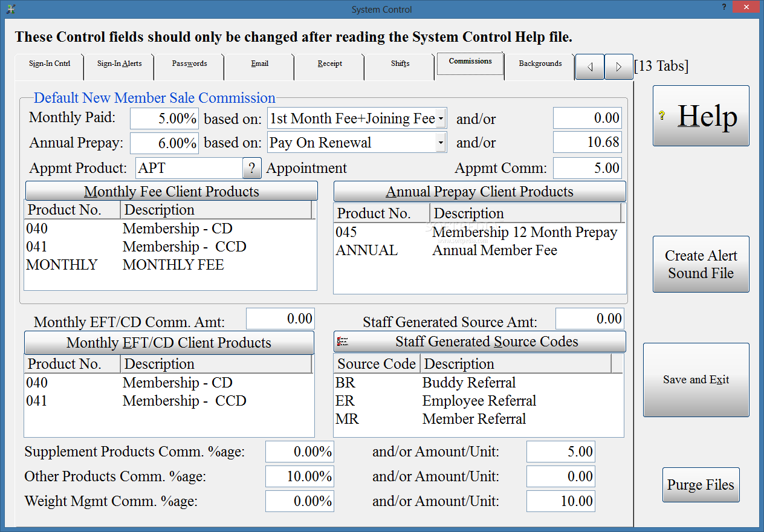
Task: Click Annual Prepay Client Products button
Action: click(x=480, y=192)
